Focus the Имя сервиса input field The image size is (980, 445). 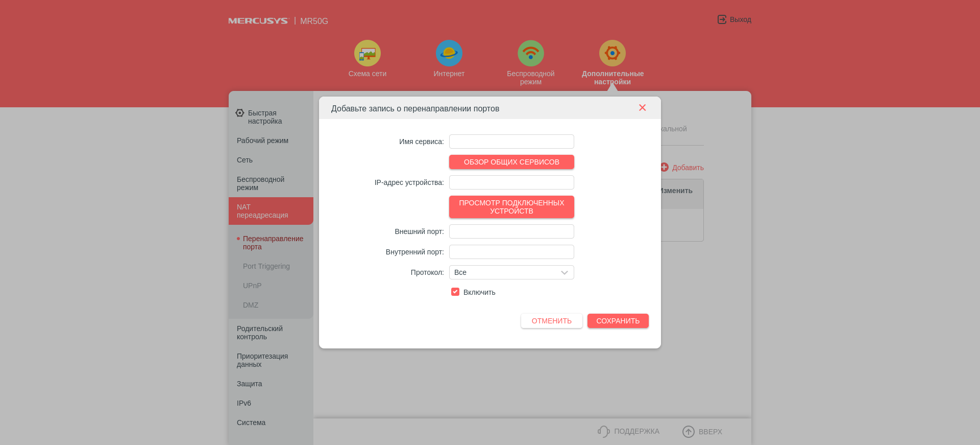(511, 142)
